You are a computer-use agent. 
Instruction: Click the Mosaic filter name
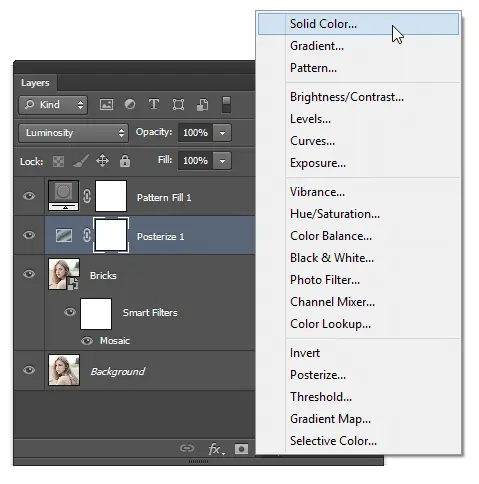pyautogui.click(x=115, y=341)
